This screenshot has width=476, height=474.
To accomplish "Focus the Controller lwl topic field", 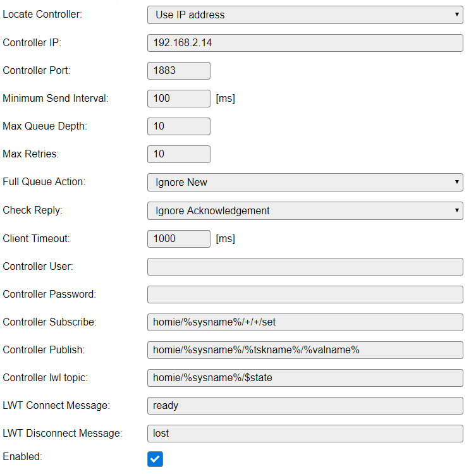I will coord(305,378).
